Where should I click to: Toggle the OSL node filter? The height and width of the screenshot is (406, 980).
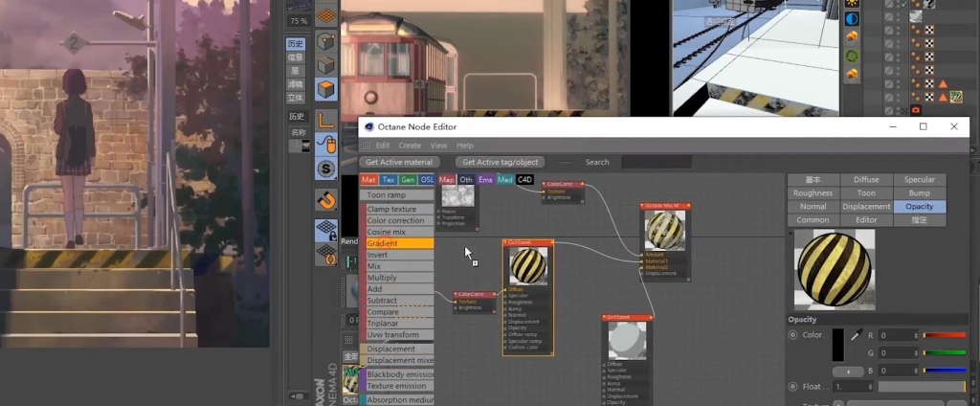427,180
